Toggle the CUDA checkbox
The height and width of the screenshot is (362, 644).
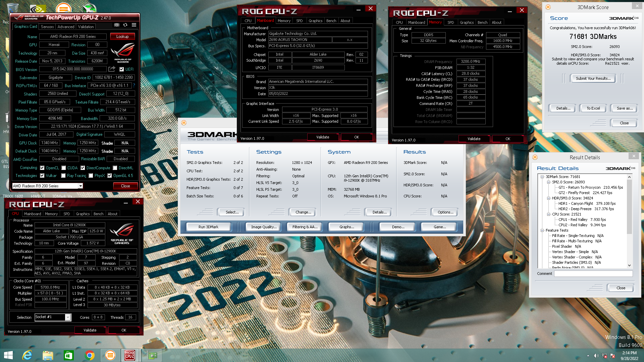pos(64,168)
